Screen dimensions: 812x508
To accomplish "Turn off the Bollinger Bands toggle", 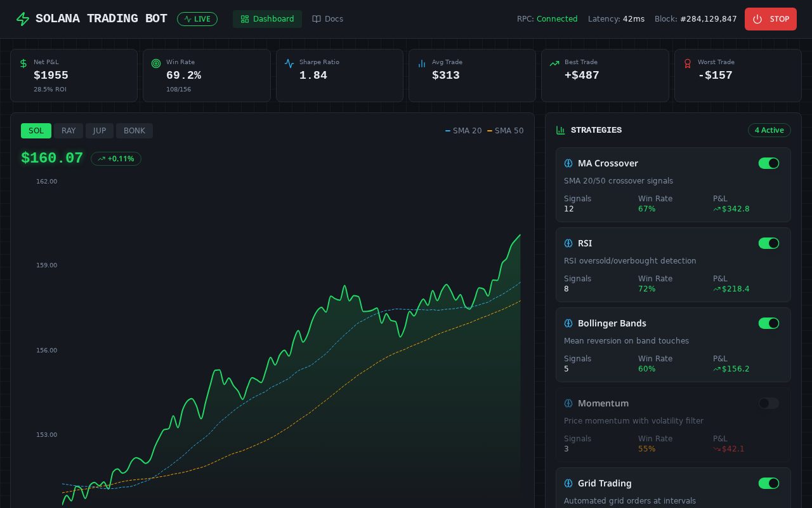I will [769, 323].
